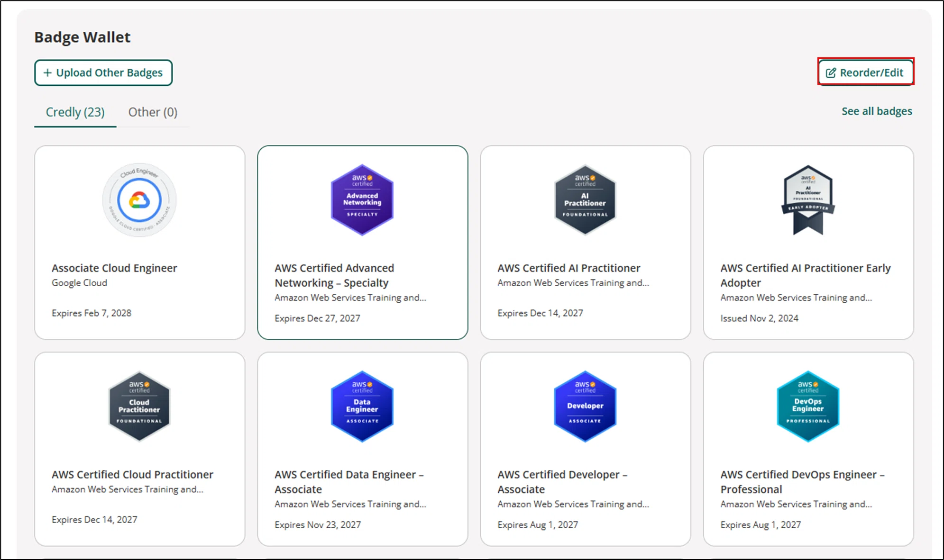
Task: Open AWS Certified Advanced Networking – Specialty title
Action: pos(334,275)
